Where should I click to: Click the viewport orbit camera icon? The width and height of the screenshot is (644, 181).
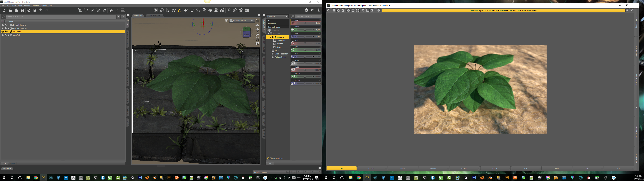[257, 25]
